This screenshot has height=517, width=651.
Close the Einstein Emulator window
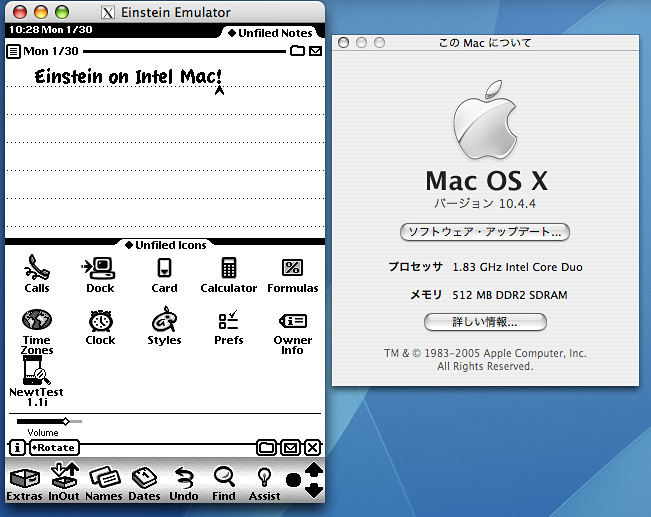[20, 12]
